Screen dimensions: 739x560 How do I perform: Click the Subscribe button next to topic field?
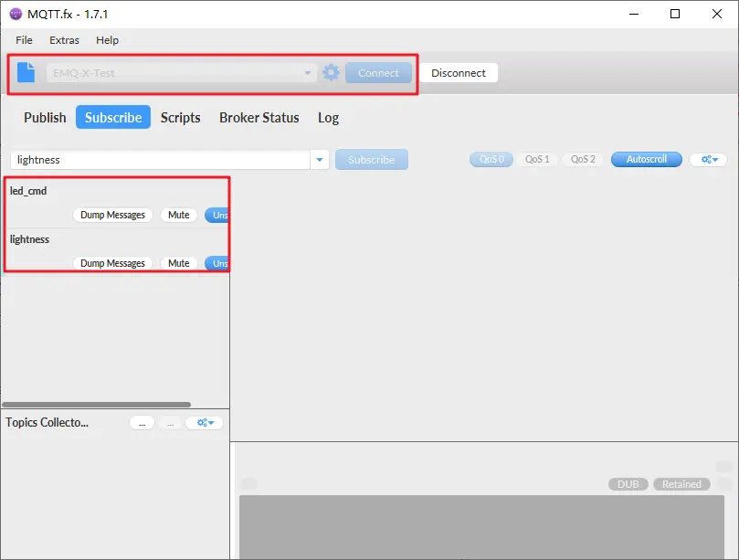(372, 160)
